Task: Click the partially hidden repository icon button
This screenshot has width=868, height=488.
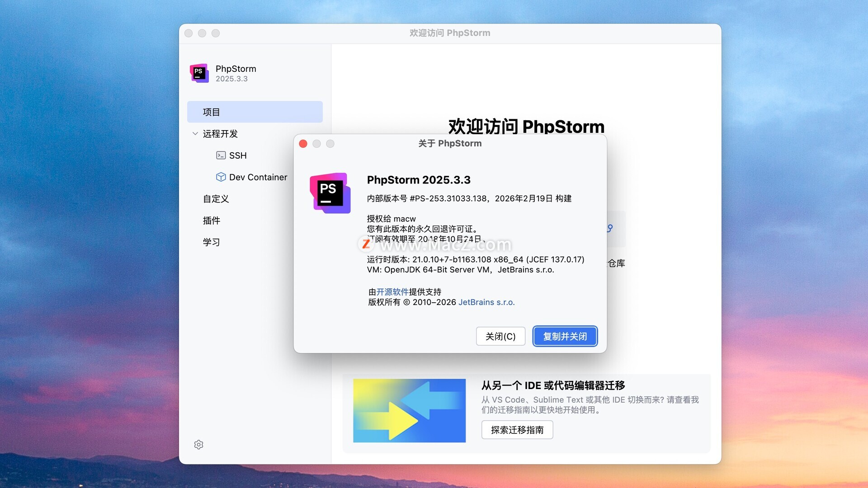Action: [616, 229]
